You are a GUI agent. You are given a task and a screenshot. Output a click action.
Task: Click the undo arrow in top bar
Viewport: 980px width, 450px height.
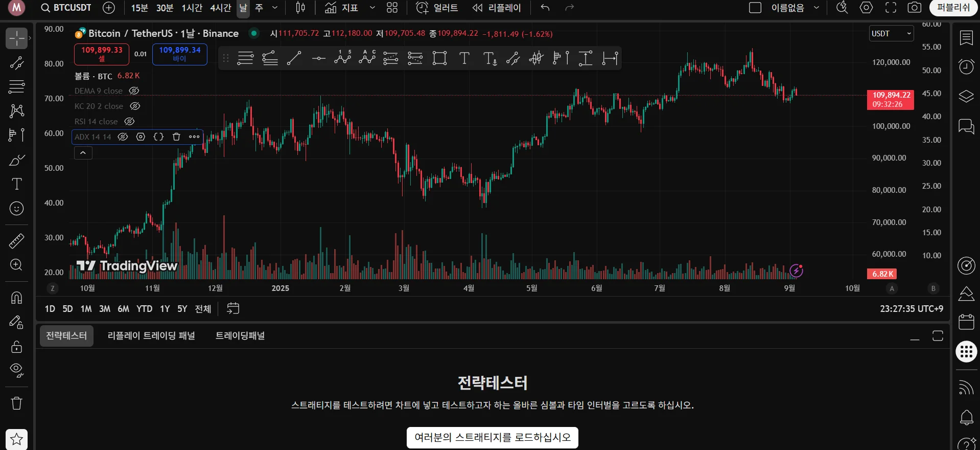(545, 8)
